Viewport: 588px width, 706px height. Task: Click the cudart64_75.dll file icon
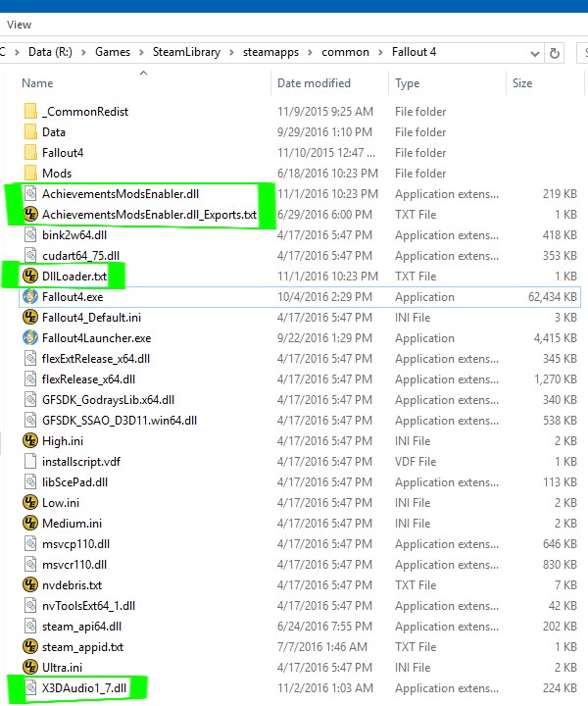coord(30,255)
